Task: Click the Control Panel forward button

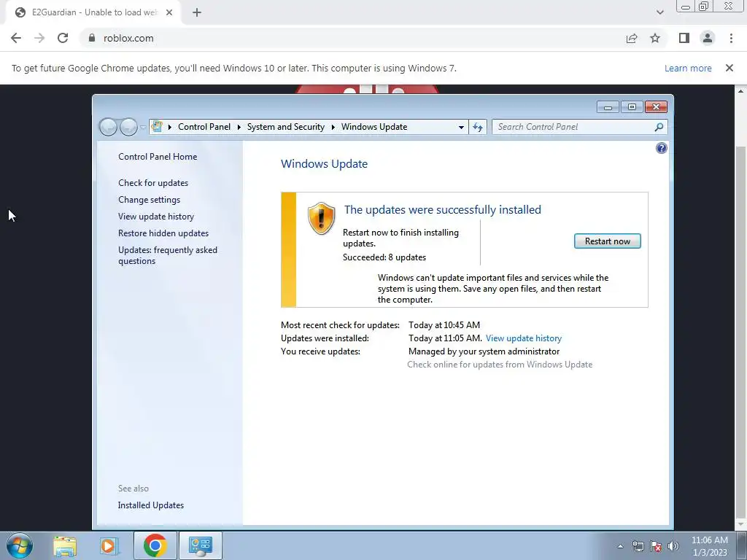Action: coord(128,127)
